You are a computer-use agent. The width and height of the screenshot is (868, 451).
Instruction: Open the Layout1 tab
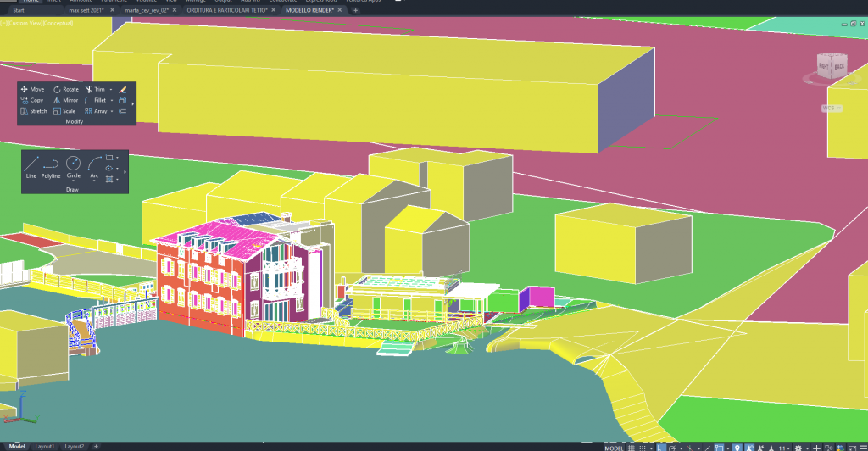pyautogui.click(x=45, y=446)
